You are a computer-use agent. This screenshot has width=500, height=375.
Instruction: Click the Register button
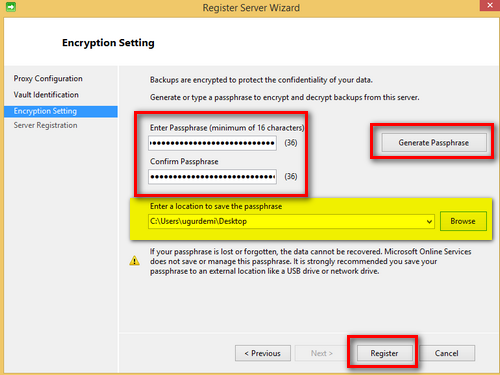point(384,353)
